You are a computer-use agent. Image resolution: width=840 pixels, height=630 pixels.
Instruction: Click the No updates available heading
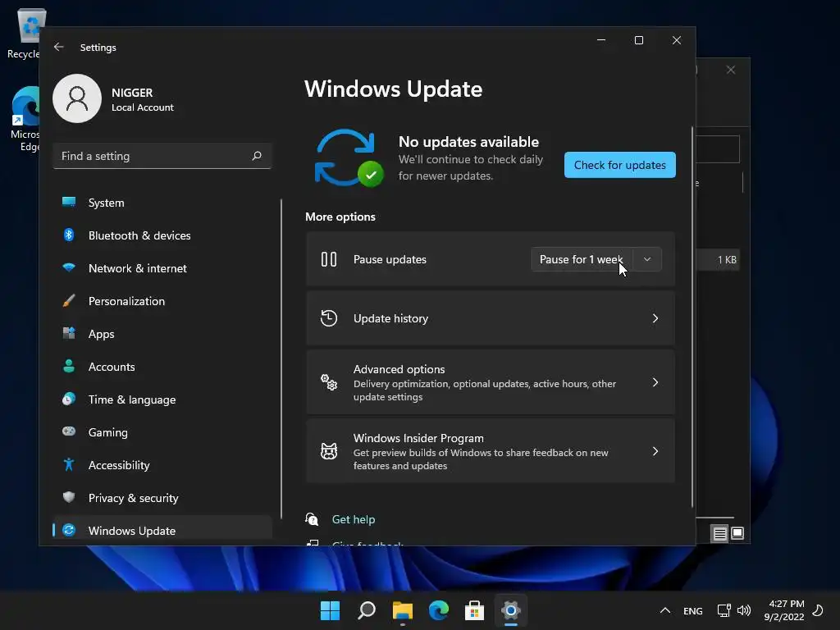click(x=468, y=142)
